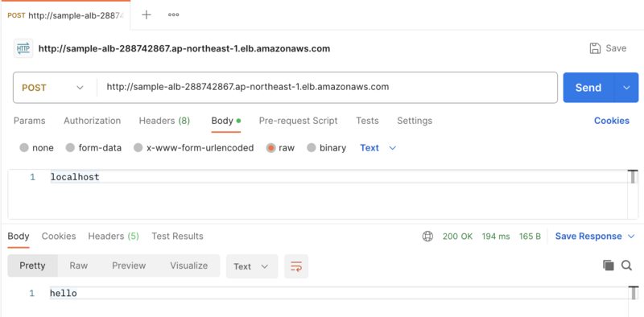Open the Pre-request Script tab
Image resolution: width=644 pixels, height=317 pixels.
[298, 121]
